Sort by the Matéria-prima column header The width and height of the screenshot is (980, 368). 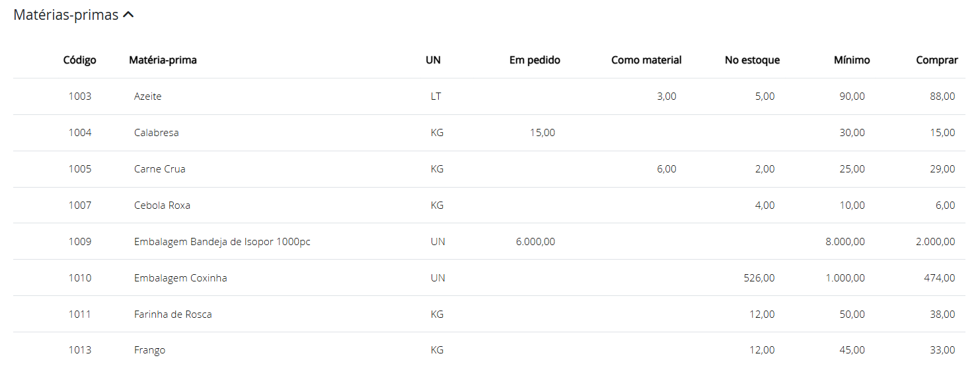(163, 60)
